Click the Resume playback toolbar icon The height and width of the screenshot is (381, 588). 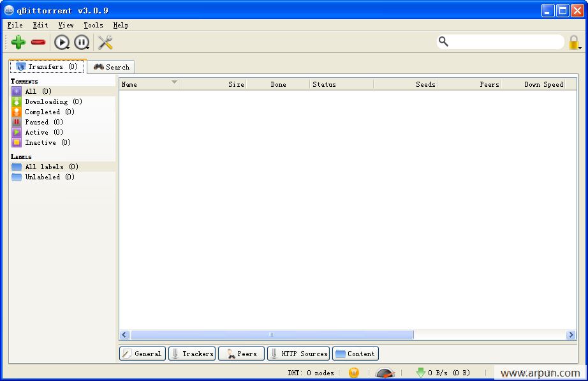pos(61,42)
